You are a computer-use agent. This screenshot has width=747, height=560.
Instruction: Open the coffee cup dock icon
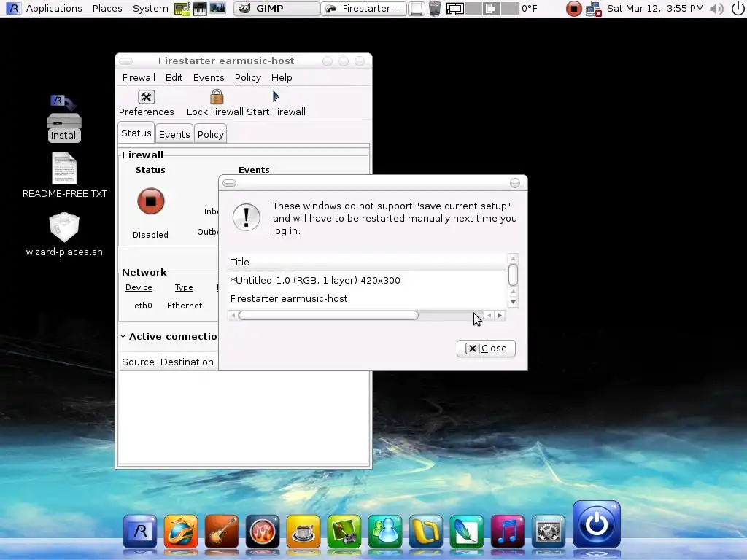coord(303,531)
